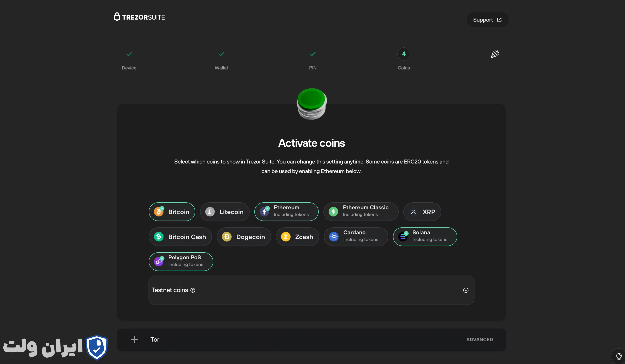Click the ADVANCED label in Tor row
Image resolution: width=625 pixels, height=364 pixels.
(479, 339)
